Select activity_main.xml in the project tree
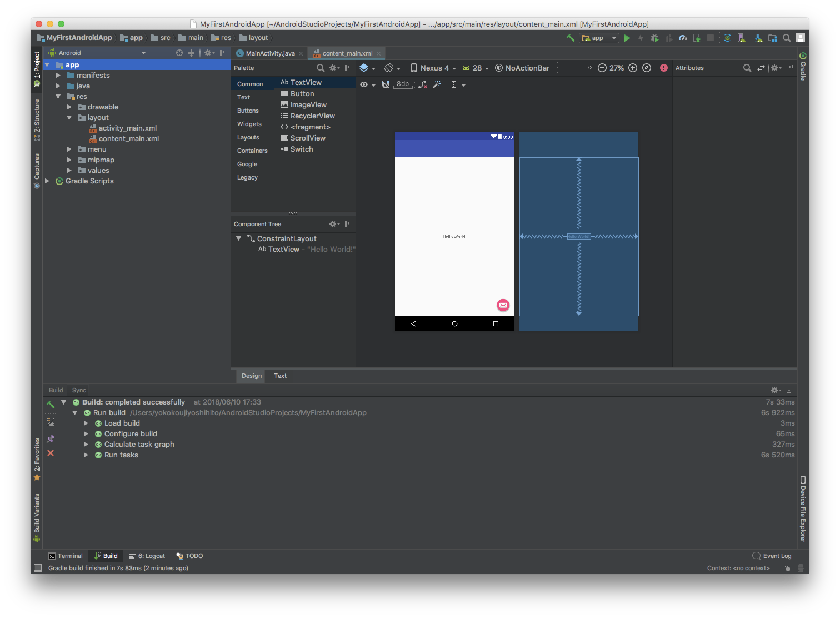Viewport: 840px width, 618px height. coord(127,128)
